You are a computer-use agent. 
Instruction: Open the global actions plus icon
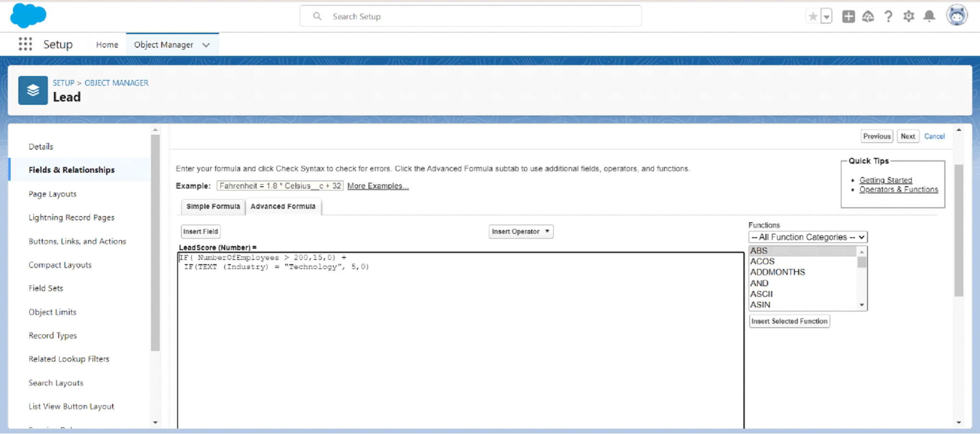tap(848, 16)
